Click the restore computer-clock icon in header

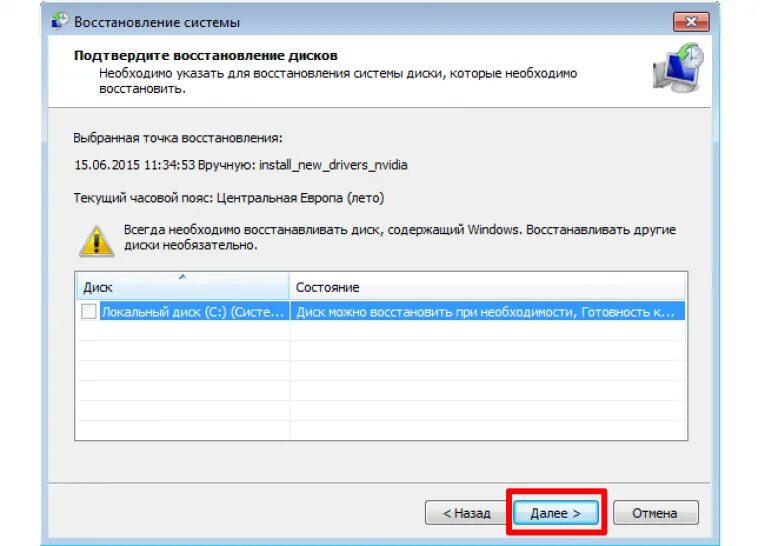678,68
